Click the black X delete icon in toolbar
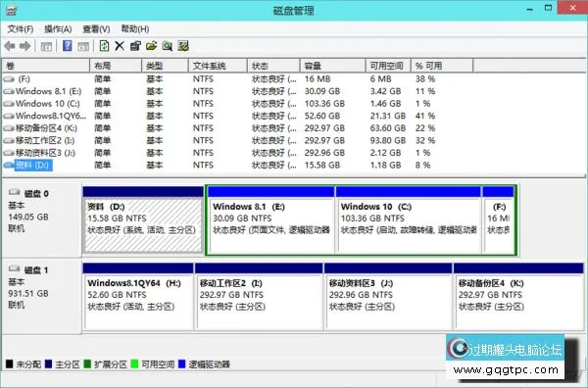Screen dimensions: 588x388 point(120,46)
